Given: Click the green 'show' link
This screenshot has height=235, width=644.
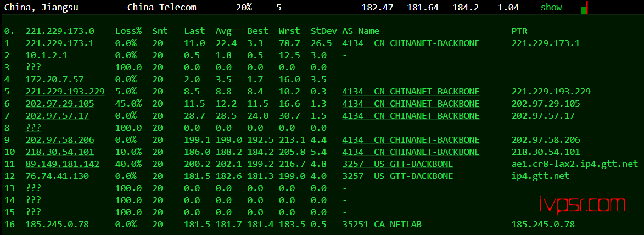Looking at the screenshot, I should [551, 7].
